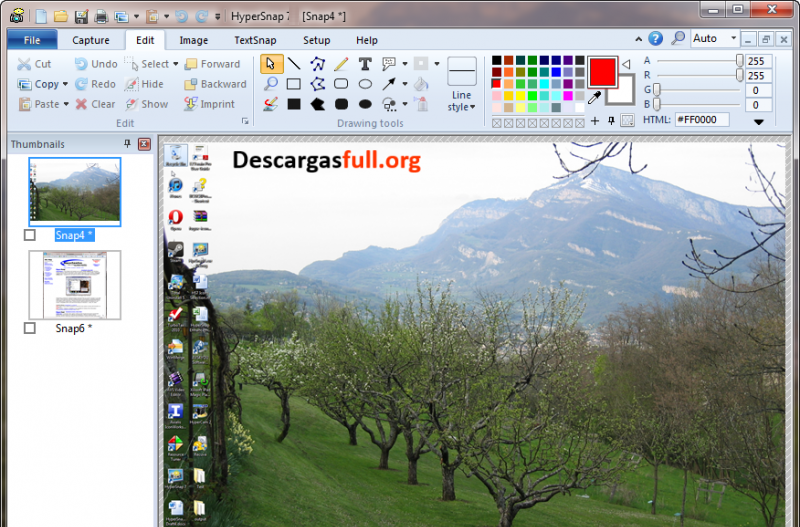The image size is (800, 527).
Task: Expand the callout tool dropdown arrow
Action: click(405, 64)
